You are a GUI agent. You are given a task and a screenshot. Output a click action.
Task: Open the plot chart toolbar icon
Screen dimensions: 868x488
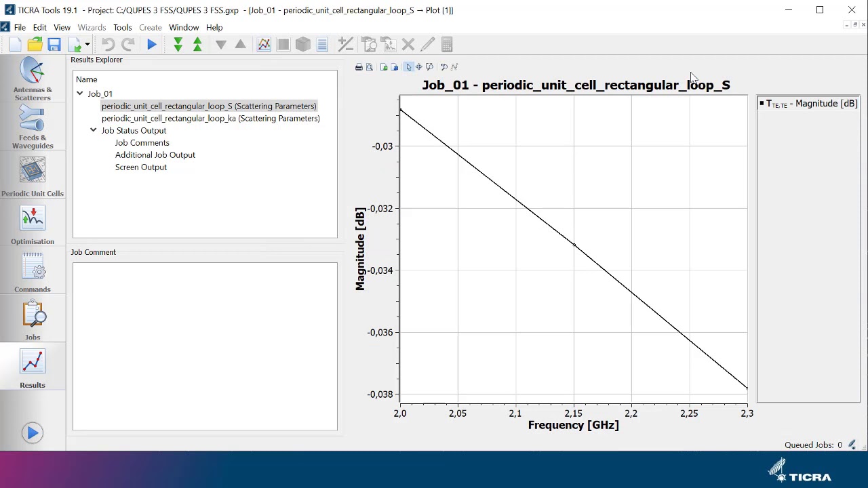264,45
